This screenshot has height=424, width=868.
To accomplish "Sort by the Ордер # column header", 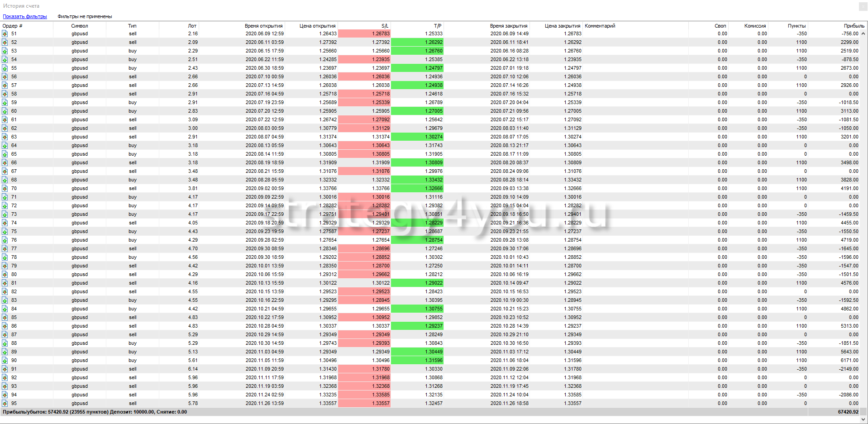I will [x=13, y=26].
